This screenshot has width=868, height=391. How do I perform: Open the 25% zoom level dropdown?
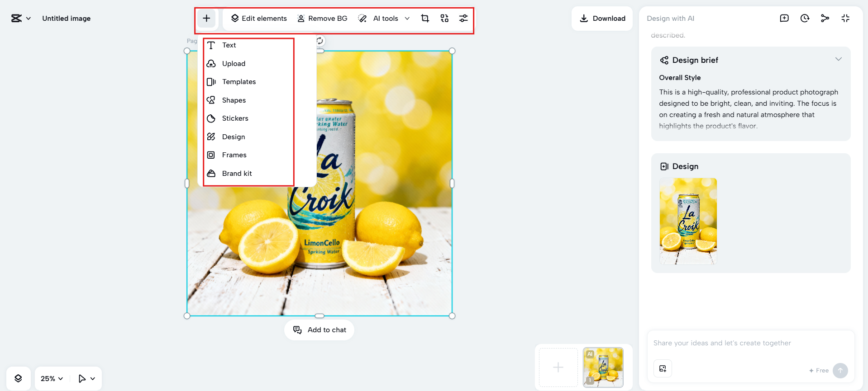point(52,378)
